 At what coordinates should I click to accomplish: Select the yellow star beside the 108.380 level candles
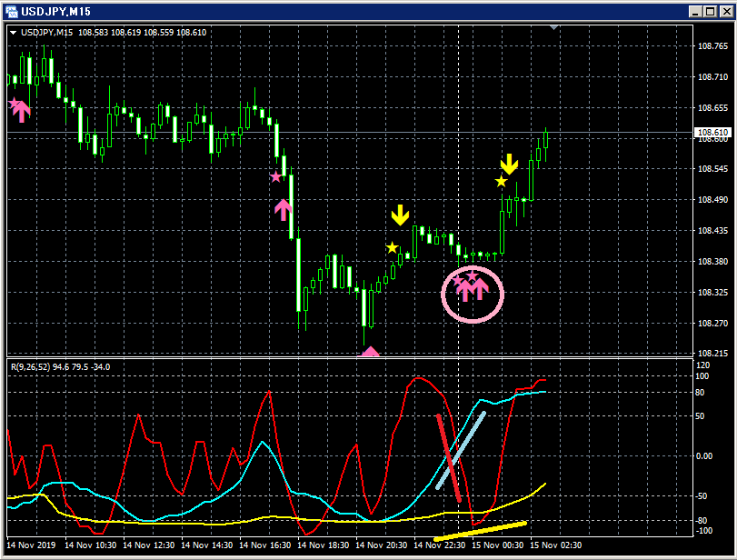(392, 247)
